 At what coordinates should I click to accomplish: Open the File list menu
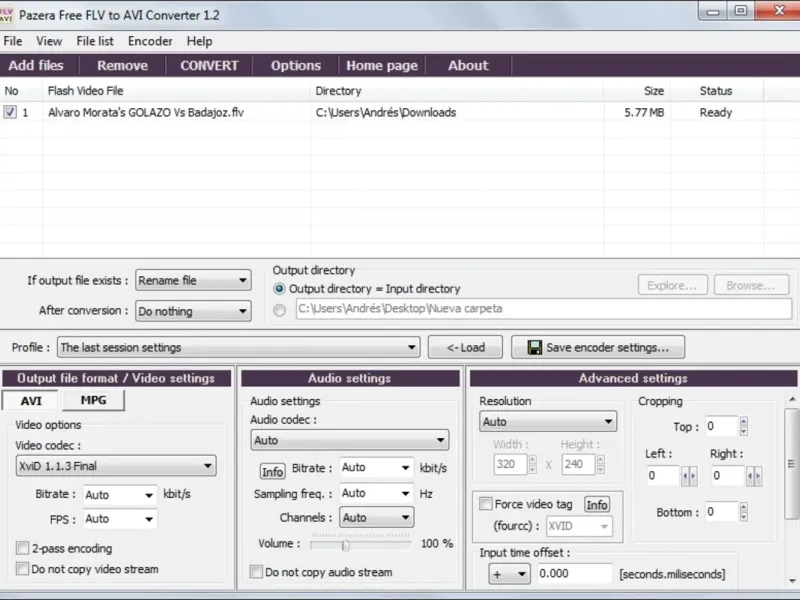(95, 41)
